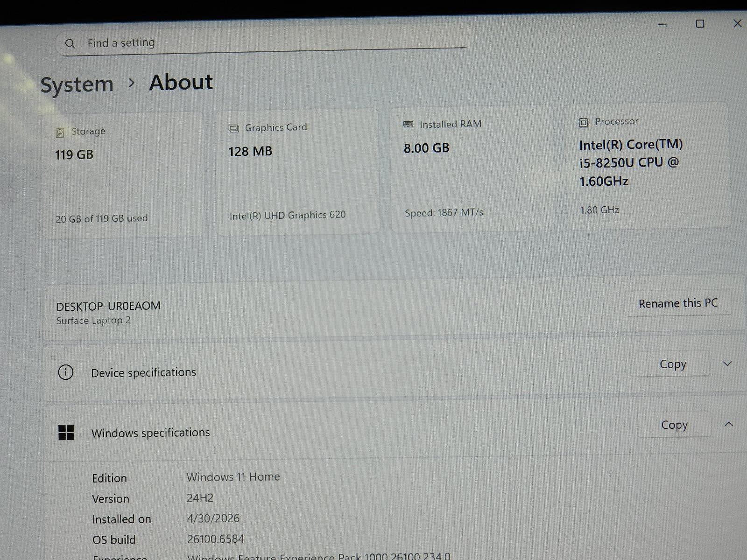Click the Windows logo icon beside Windows specifications

(x=66, y=433)
